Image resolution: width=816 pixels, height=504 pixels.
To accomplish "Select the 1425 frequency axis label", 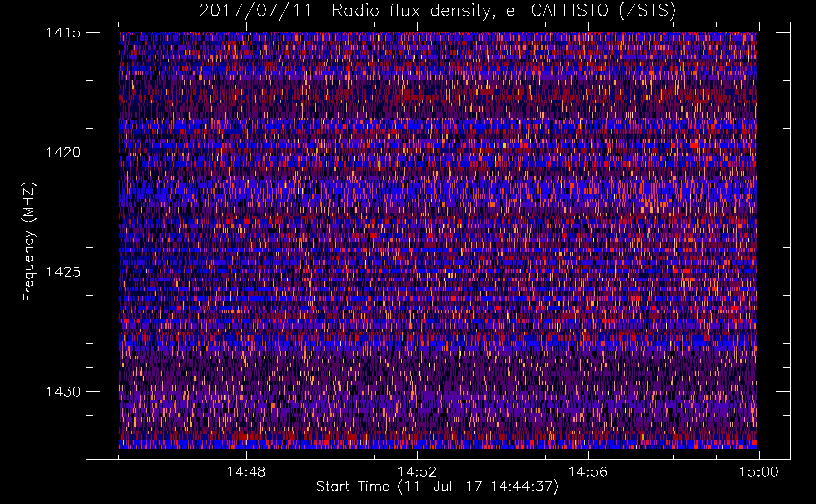I will (63, 272).
